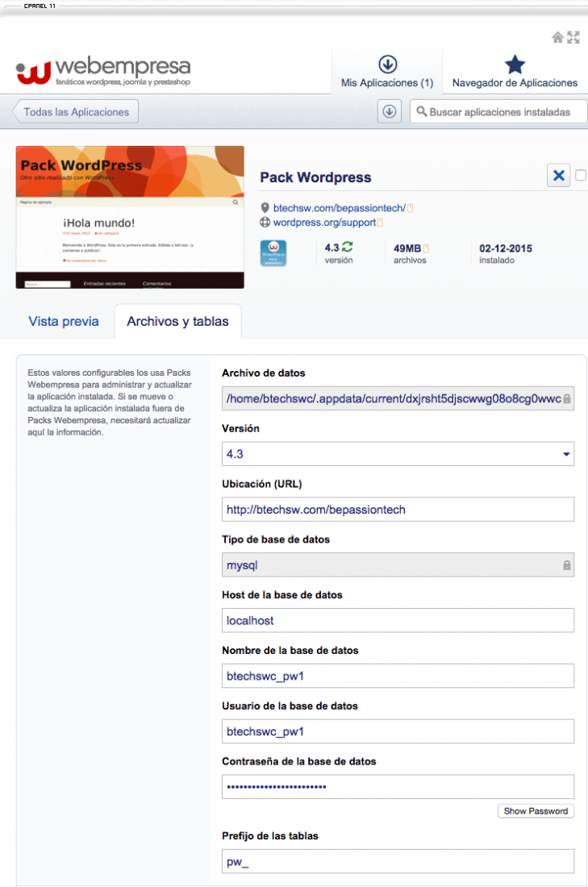The height and width of the screenshot is (887, 588).
Task: Go back to Todas las Aplicaciones
Action: pyautogui.click(x=75, y=112)
